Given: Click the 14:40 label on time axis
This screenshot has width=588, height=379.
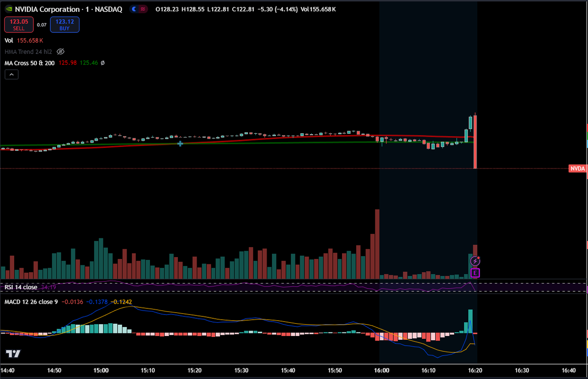Looking at the screenshot, I should pyautogui.click(x=8, y=371).
